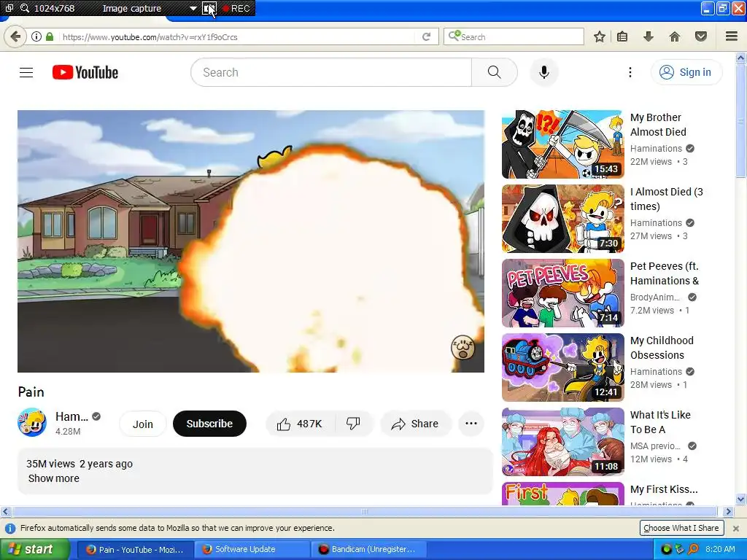Image resolution: width=747 pixels, height=560 pixels.
Task: Go to YouTube home via logo
Action: tap(85, 72)
